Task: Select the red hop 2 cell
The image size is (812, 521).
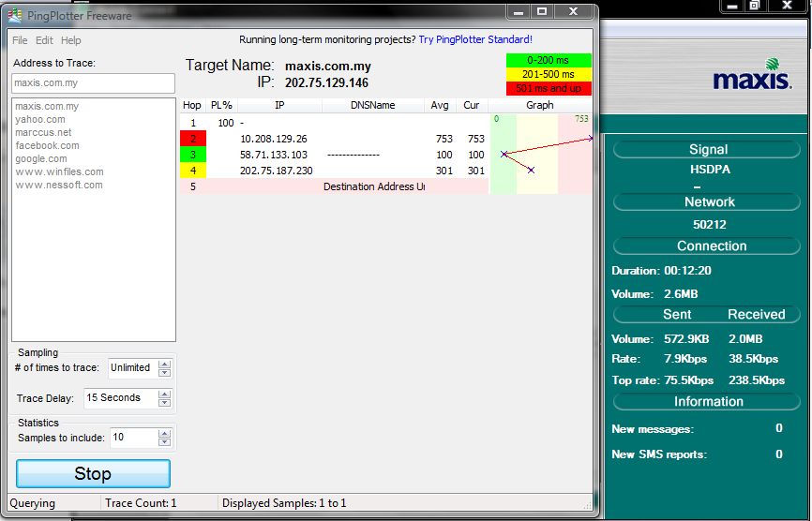Action: coord(193,139)
